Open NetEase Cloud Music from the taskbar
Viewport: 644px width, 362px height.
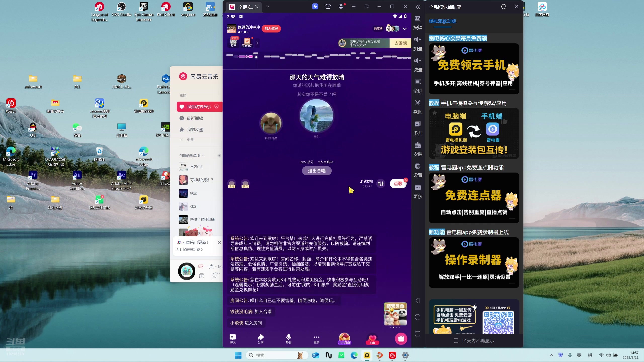coord(392,355)
